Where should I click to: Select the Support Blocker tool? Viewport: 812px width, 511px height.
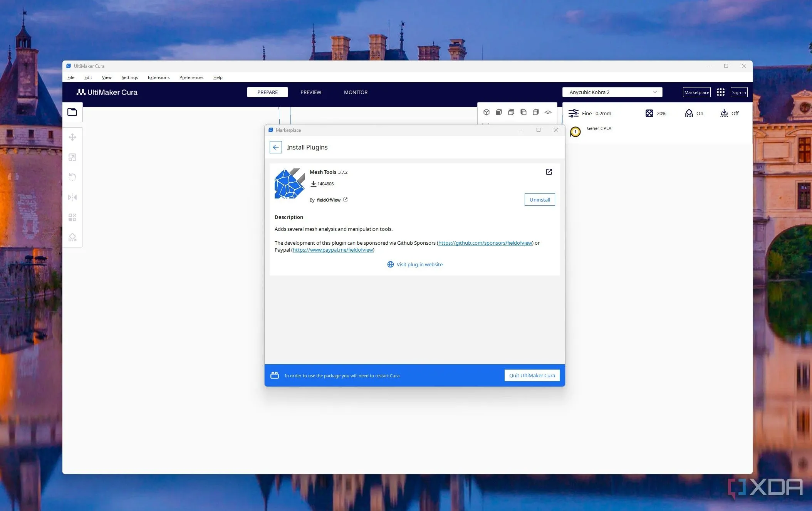tap(72, 237)
